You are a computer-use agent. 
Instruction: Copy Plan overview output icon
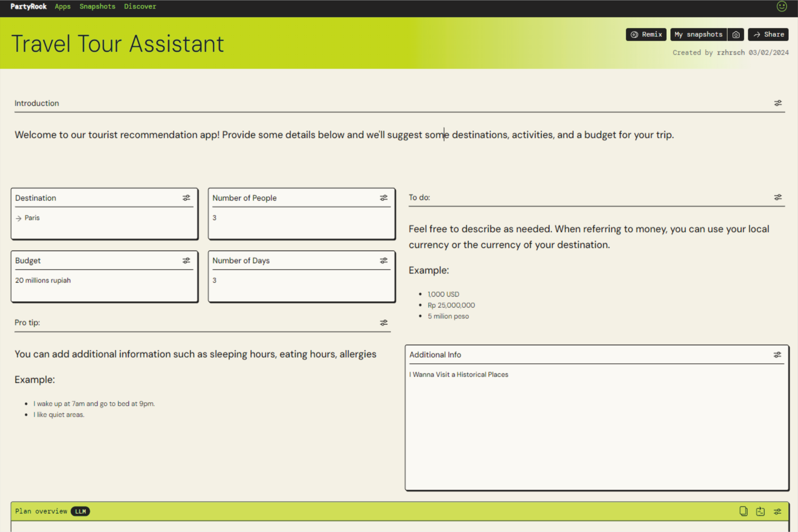[x=743, y=511]
